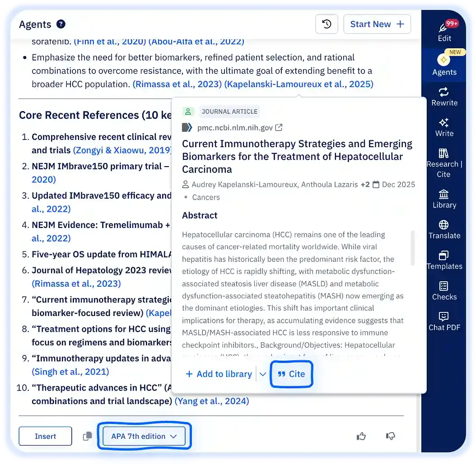Viewport: 476px width, 465px height.
Task: Open Research | Cite in sidebar
Action: [444, 163]
